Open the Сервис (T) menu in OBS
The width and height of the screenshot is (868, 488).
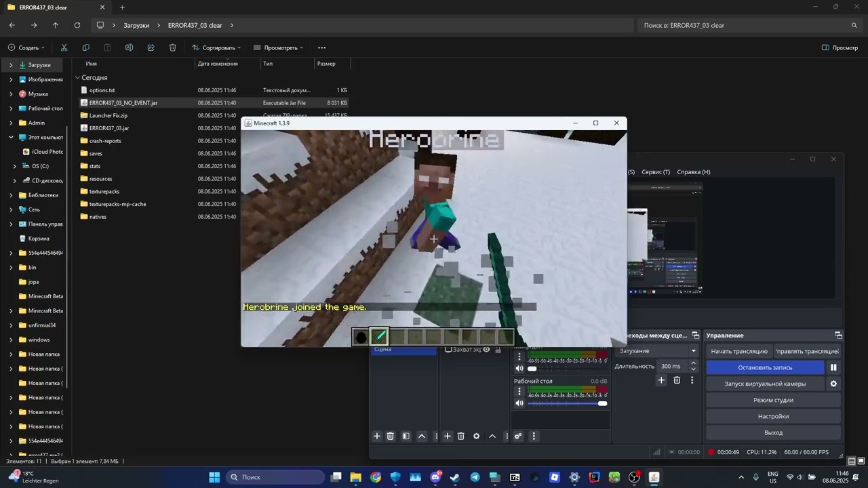click(656, 172)
